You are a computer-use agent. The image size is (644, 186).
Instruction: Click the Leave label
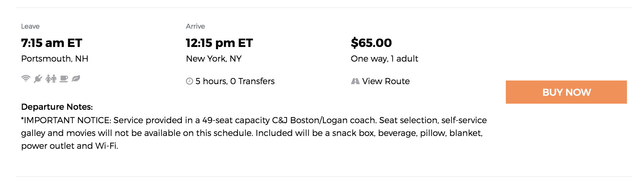tap(30, 26)
